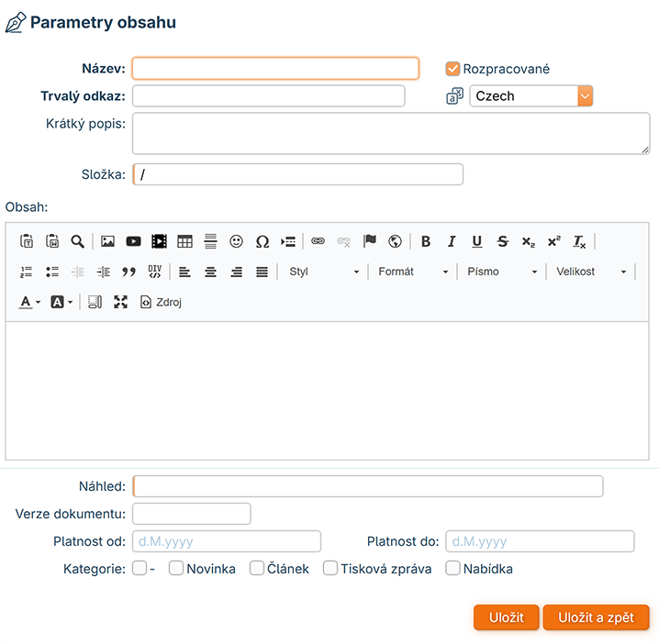Insert an anchor with the flag icon

[x=370, y=241]
